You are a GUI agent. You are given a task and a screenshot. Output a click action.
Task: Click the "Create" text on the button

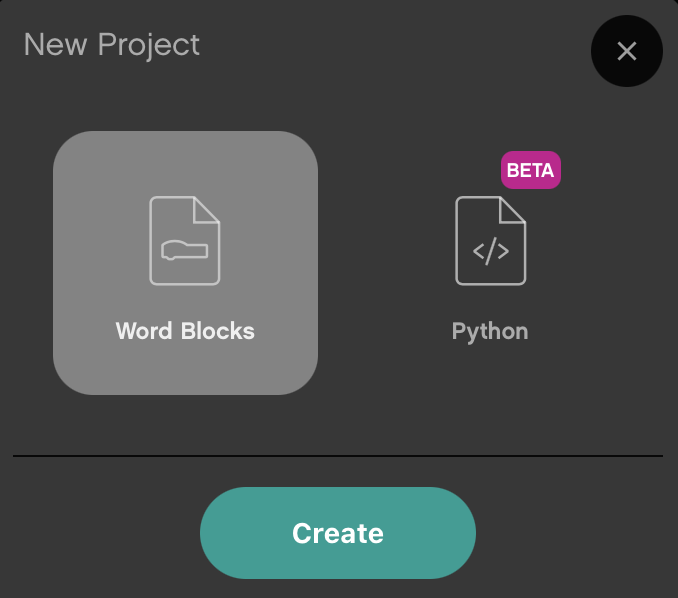(338, 533)
